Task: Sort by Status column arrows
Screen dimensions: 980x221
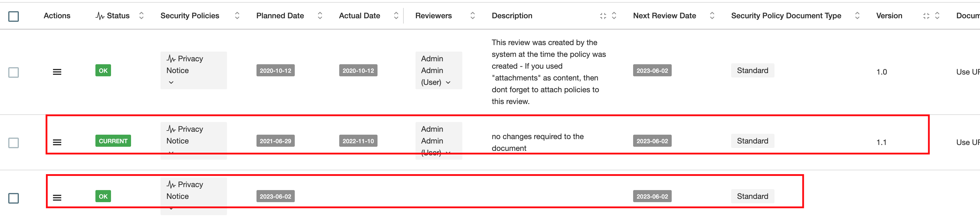Action: [x=142, y=16]
